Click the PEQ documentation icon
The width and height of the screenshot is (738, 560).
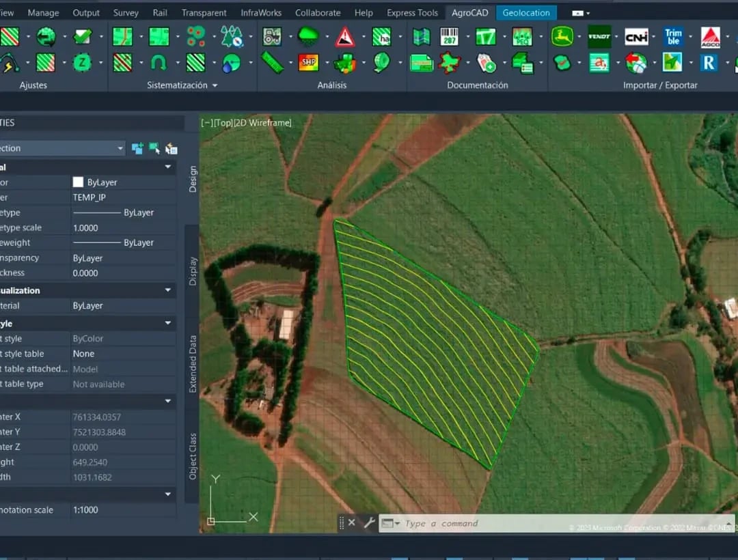coord(522,37)
